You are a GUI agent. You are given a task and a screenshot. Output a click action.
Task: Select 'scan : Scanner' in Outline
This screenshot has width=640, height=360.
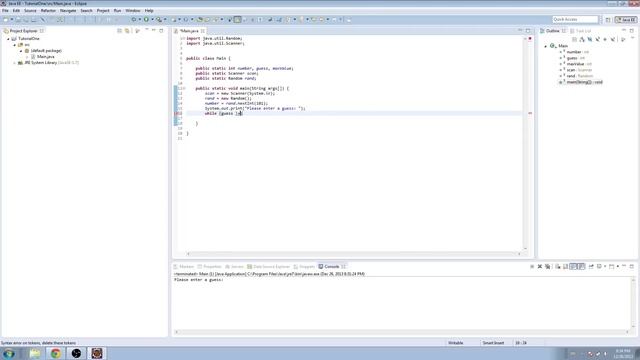pyautogui.click(x=579, y=70)
